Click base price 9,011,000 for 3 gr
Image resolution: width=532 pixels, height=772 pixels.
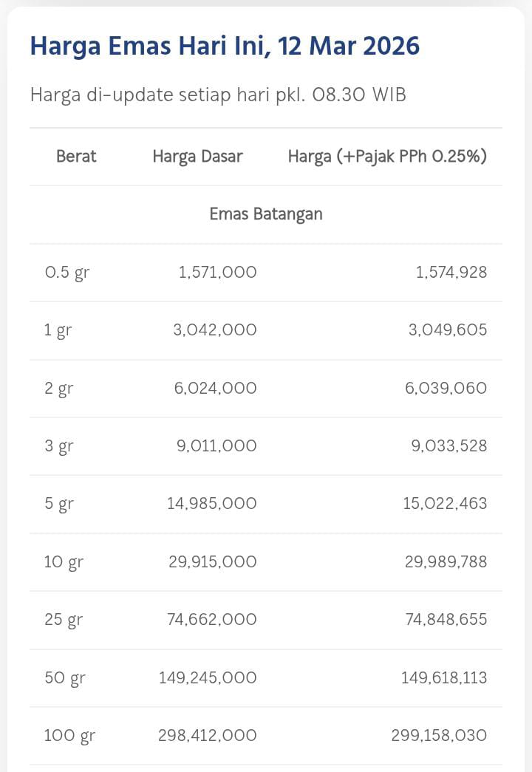[x=215, y=445]
